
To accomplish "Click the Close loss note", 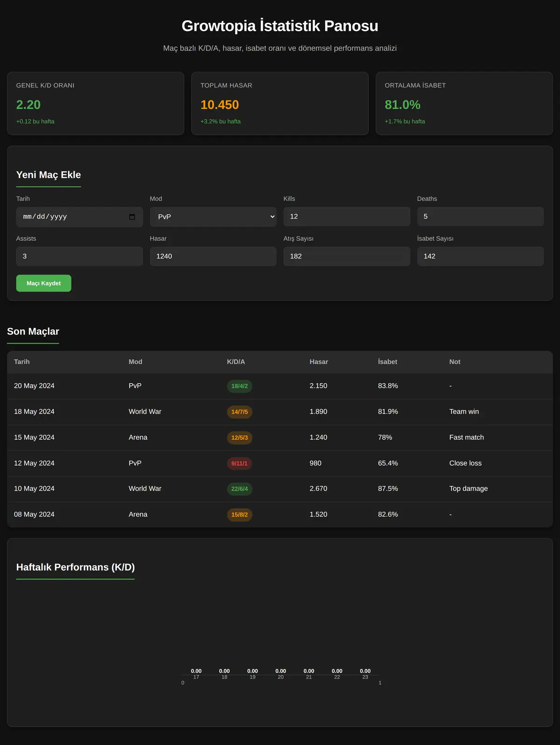I will click(465, 463).
